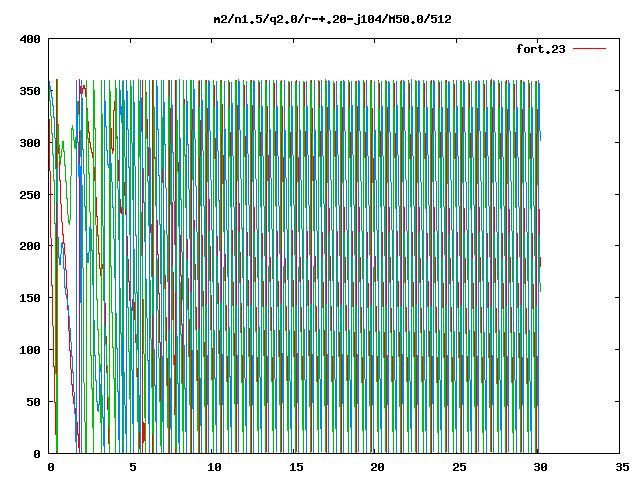Click the red legend line sample
This screenshot has width=640, height=480.
tap(590, 49)
